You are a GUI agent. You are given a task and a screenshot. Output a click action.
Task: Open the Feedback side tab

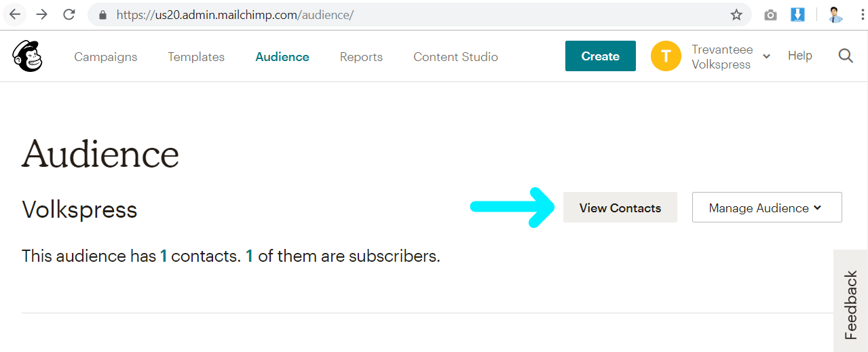point(850,301)
